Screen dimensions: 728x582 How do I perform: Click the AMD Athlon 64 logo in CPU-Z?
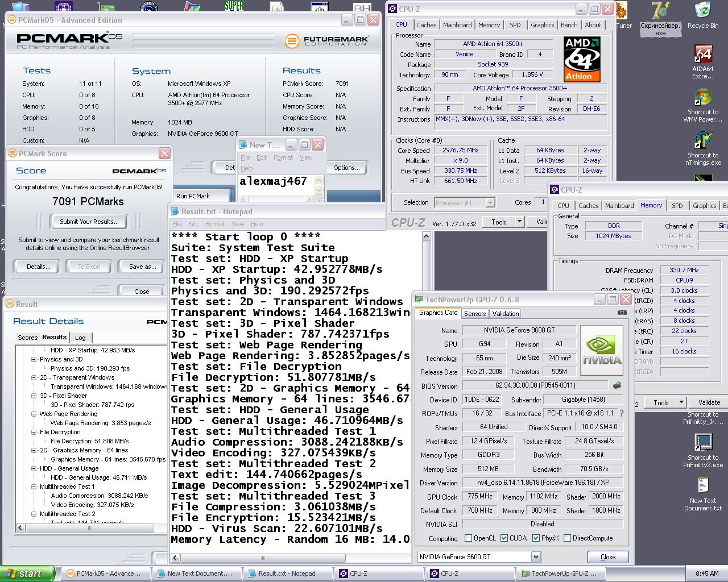click(582, 60)
